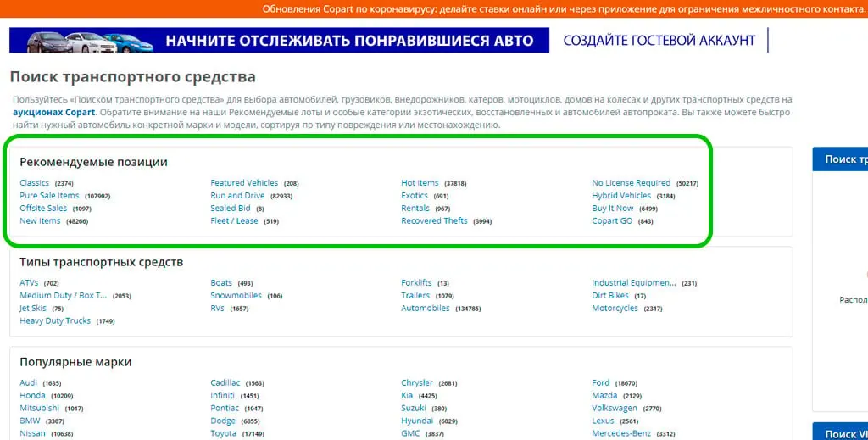
Task: View Hot Items listings
Action: [420, 182]
